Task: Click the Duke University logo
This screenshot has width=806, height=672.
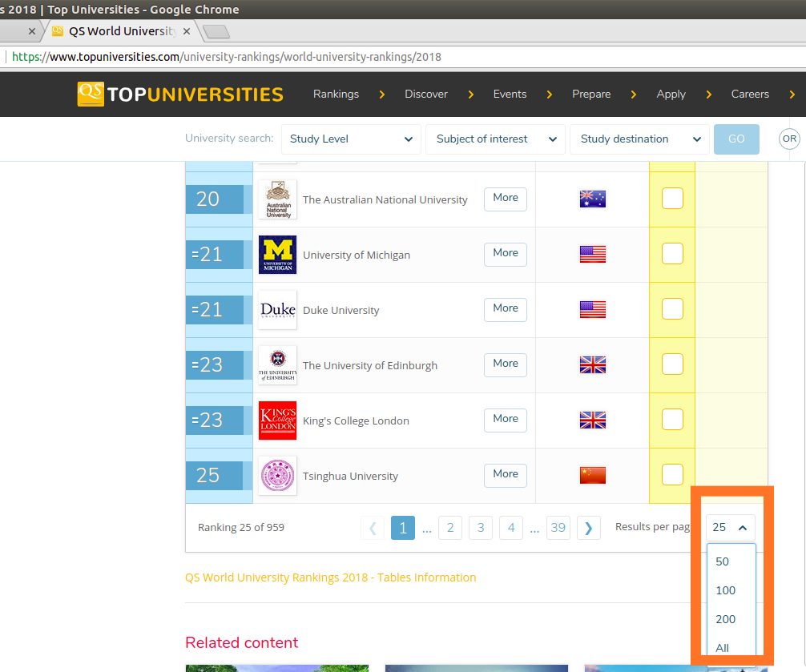Action: [277, 310]
